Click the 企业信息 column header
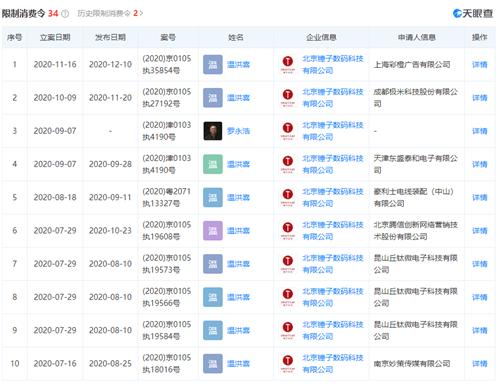The width and height of the screenshot is (500, 389). (x=321, y=37)
